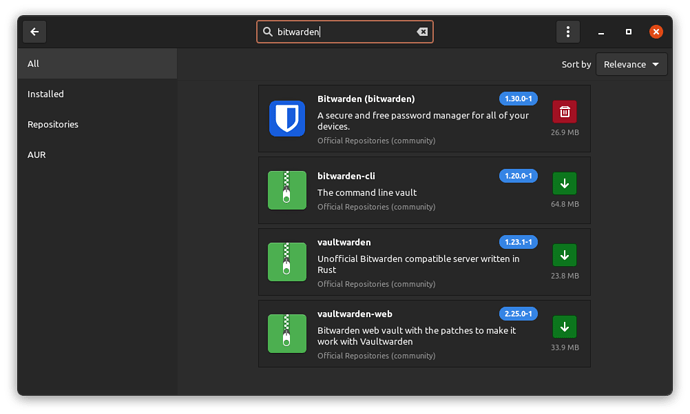Click version badge 1.23.1-1
The width and height of the screenshot is (690, 414).
pyautogui.click(x=518, y=242)
